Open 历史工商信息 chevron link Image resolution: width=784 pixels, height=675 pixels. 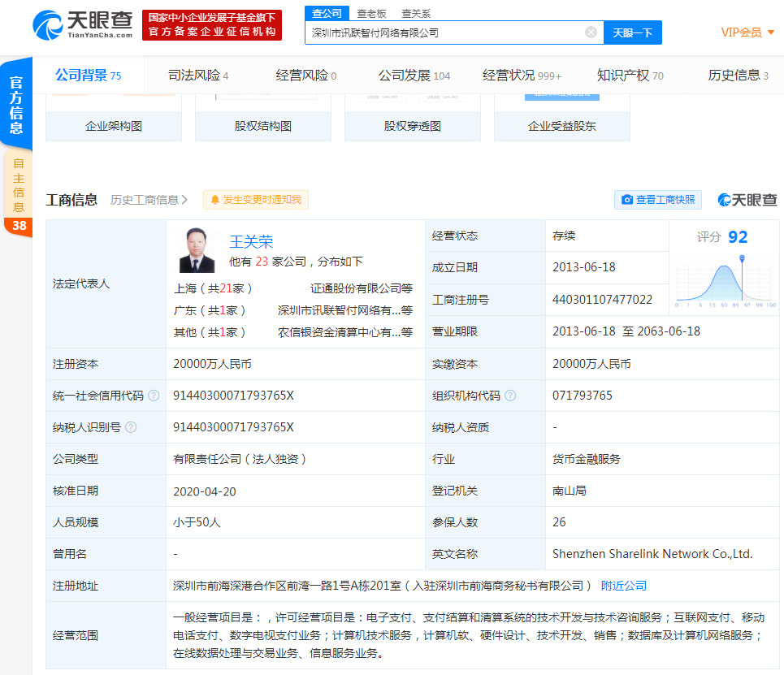(149, 200)
